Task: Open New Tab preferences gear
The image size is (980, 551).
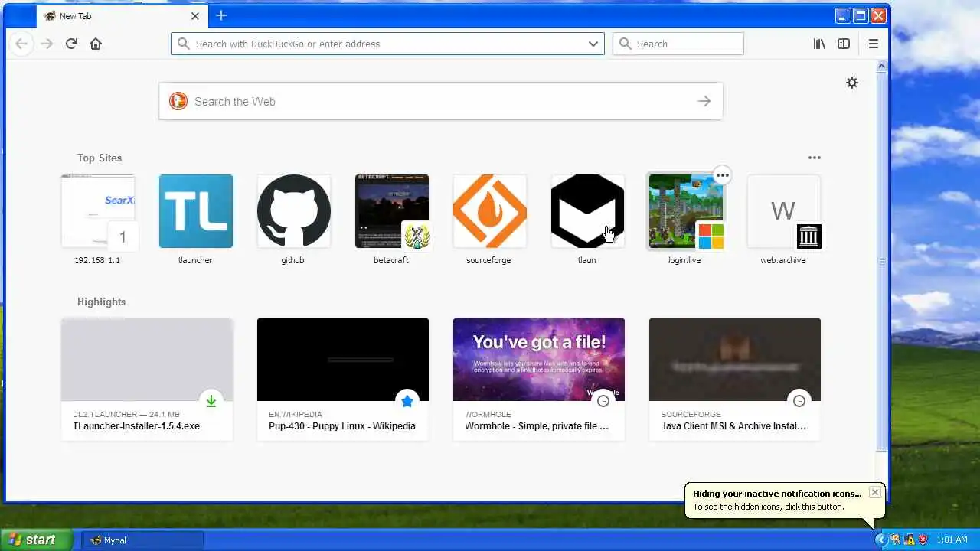Action: tap(852, 83)
